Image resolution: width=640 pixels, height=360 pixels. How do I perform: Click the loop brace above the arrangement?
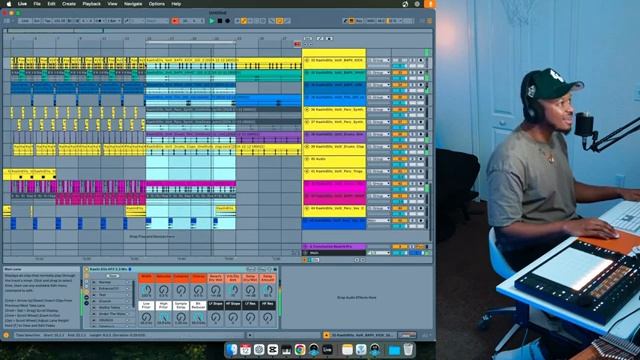pos(190,42)
